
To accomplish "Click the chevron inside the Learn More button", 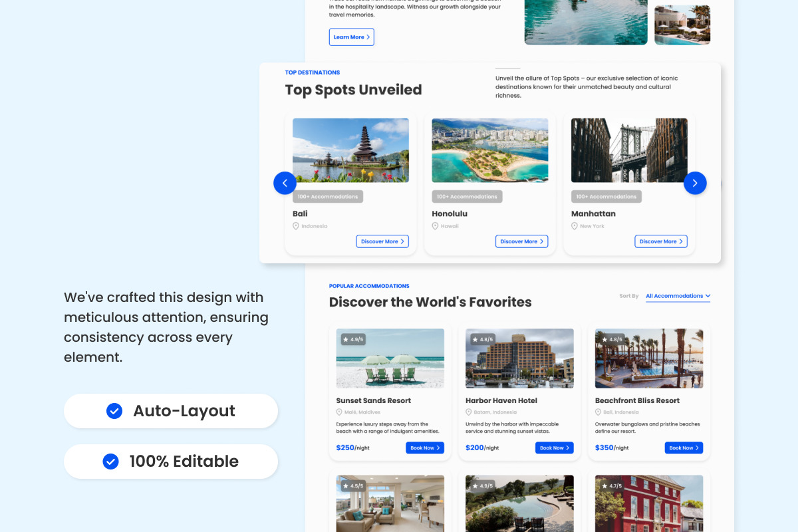I will [x=367, y=37].
